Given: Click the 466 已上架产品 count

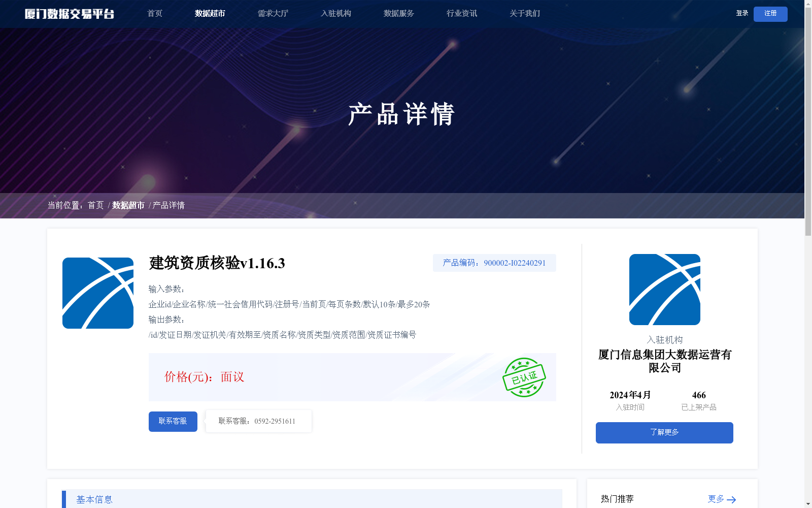Looking at the screenshot, I should click(699, 395).
